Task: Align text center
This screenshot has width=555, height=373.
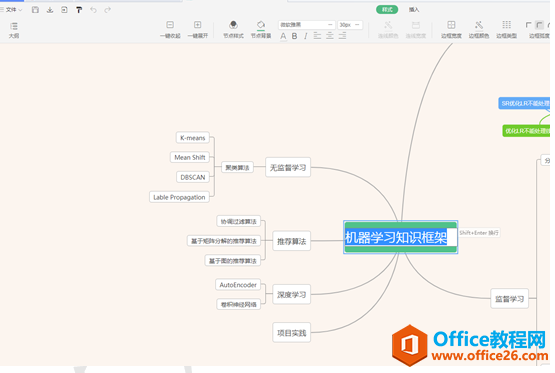Action: 330,36
